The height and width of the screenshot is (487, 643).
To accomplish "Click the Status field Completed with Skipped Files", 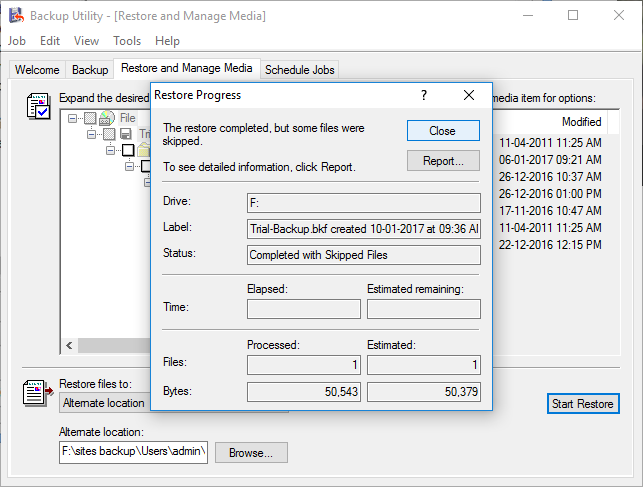I will tap(364, 255).
